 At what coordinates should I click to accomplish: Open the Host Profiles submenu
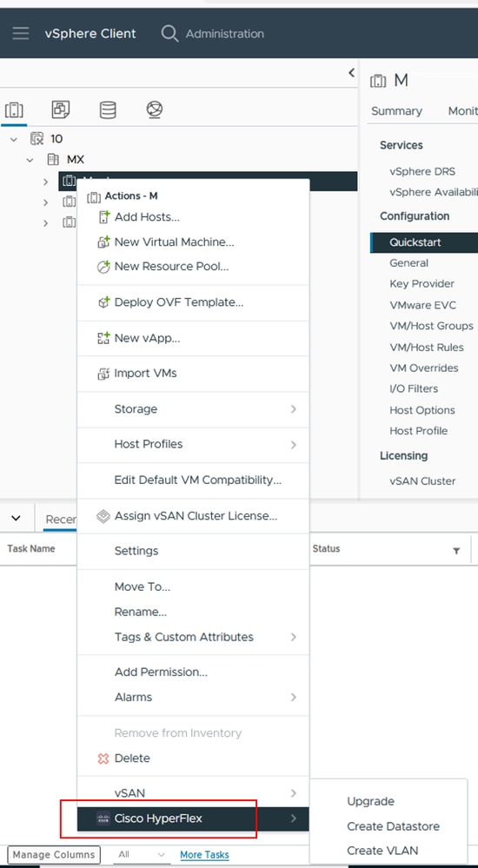click(x=193, y=444)
